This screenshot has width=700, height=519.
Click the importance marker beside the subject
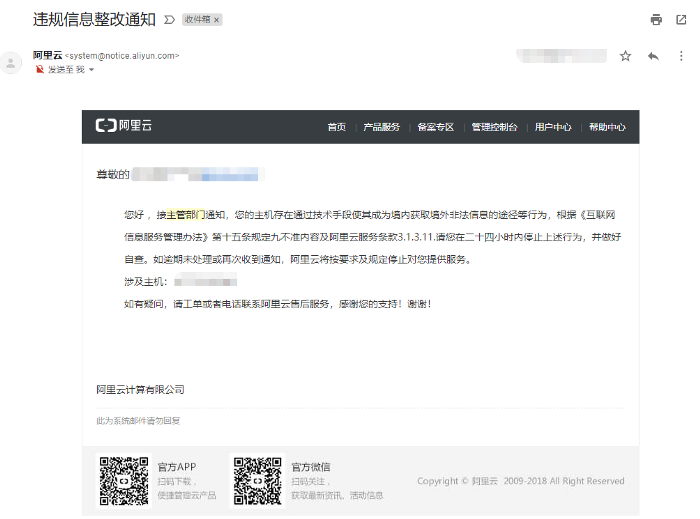pos(169,20)
